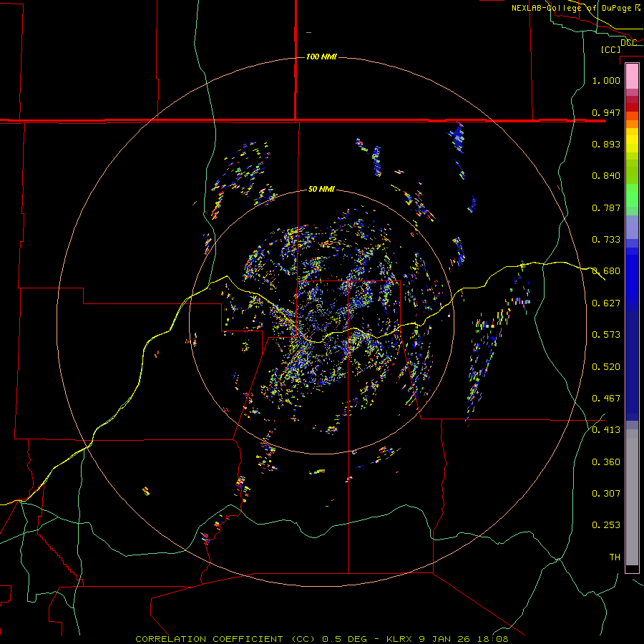The width and height of the screenshot is (644, 644).
Task: Click the 0.680 legend value
Action: [606, 271]
